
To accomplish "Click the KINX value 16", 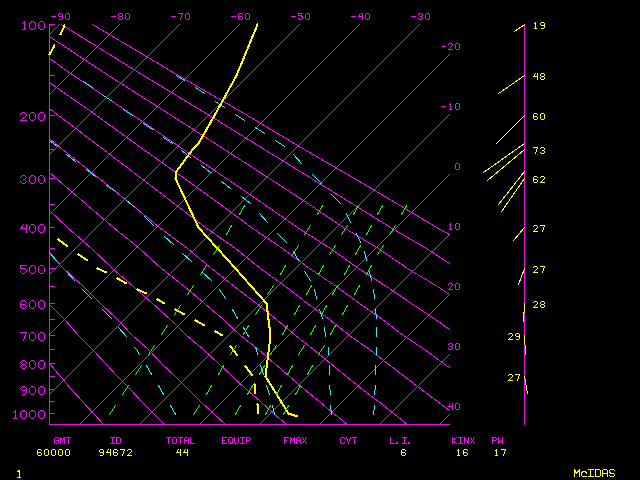I will point(460,452).
